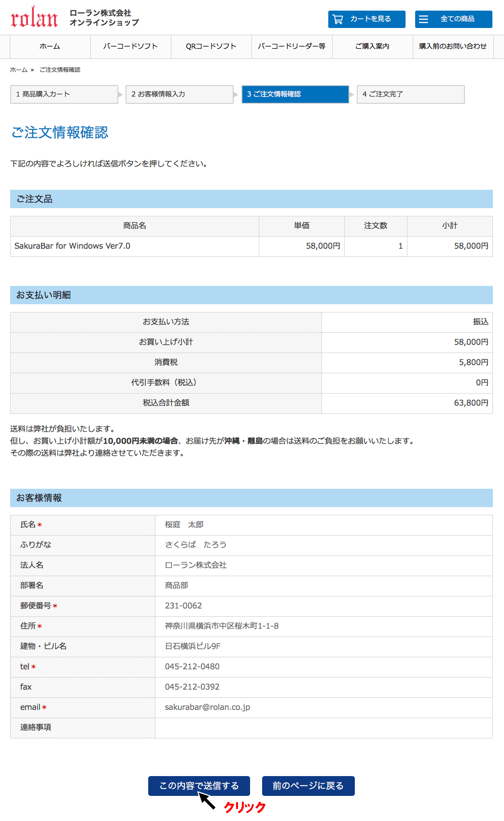Click company name ローラン株式会社 in customer info
The height and width of the screenshot is (821, 504).
[x=196, y=565]
